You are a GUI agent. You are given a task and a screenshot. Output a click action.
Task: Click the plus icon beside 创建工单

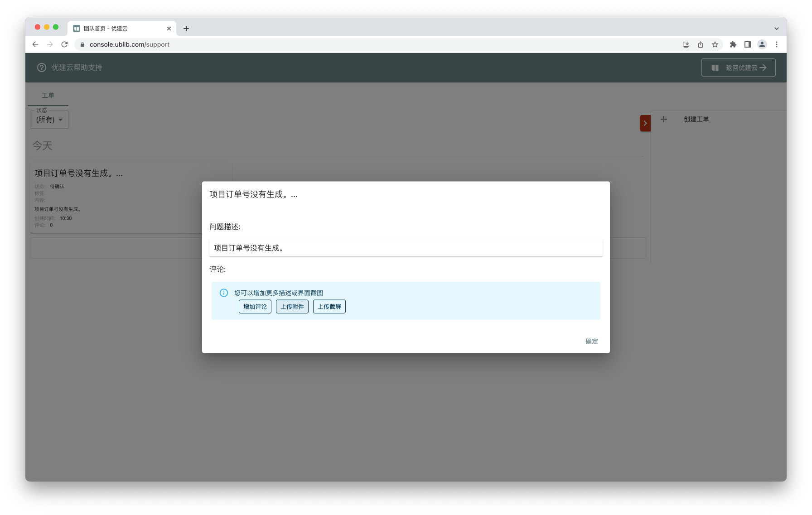[664, 119]
